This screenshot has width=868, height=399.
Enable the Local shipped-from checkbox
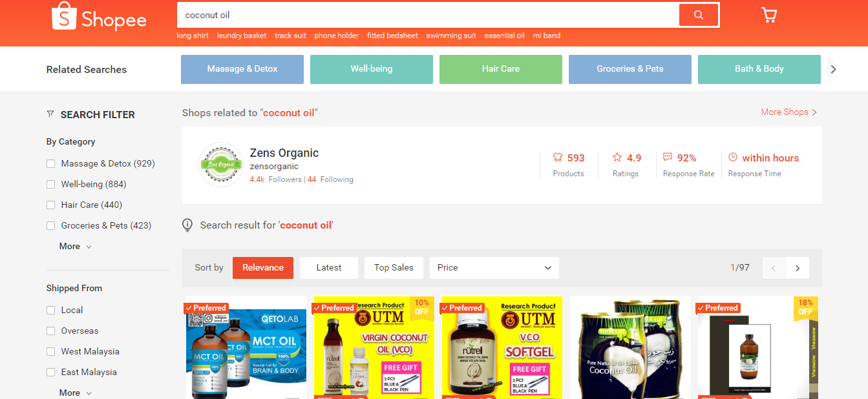(50, 311)
